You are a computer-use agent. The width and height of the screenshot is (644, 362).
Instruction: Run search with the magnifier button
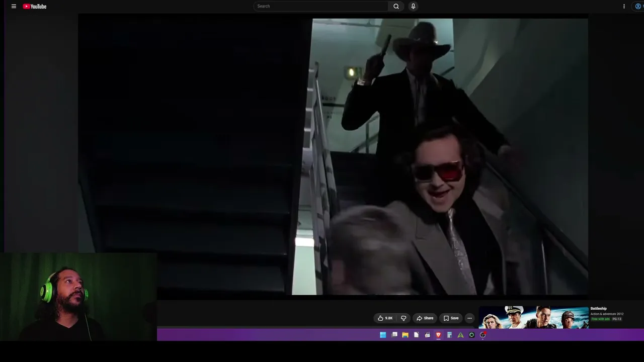click(396, 6)
